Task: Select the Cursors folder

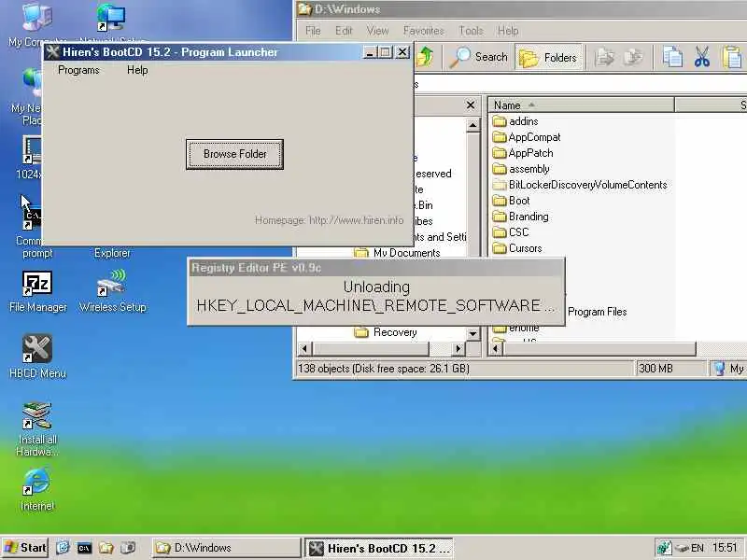Action: tap(517, 248)
